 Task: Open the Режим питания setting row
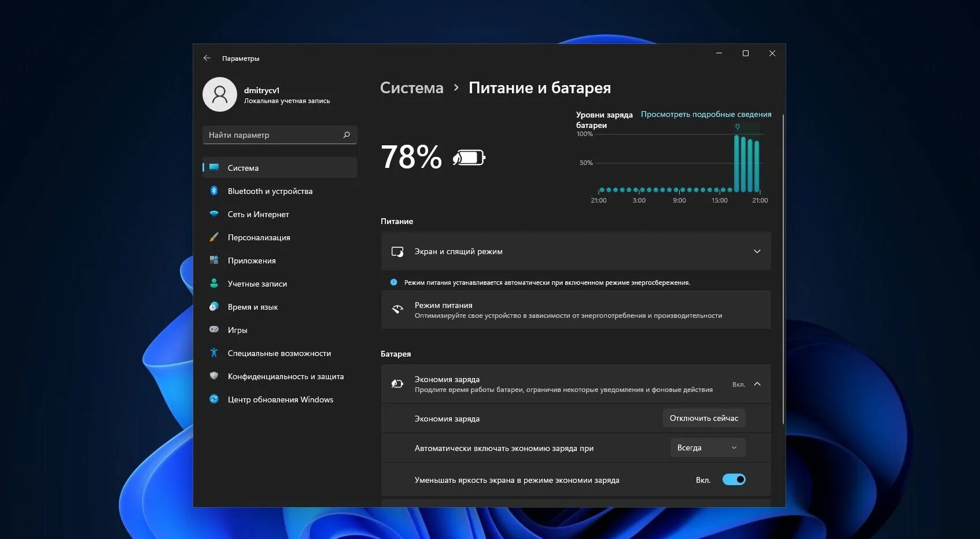[x=576, y=310]
